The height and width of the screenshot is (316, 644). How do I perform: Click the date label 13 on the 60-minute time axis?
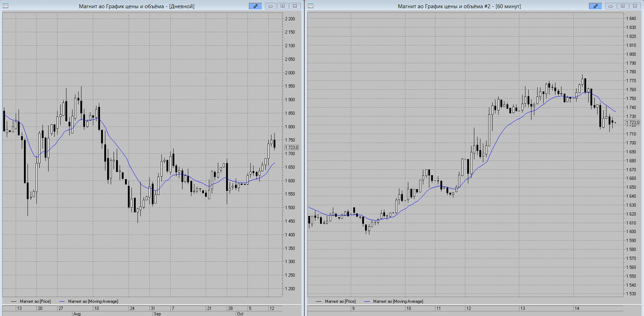523,308
